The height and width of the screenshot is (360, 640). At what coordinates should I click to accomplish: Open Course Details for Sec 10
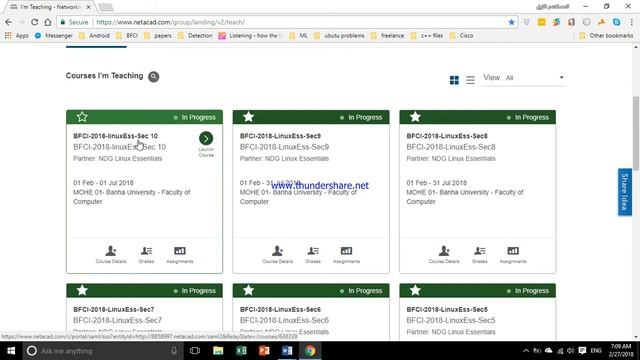coord(111,254)
